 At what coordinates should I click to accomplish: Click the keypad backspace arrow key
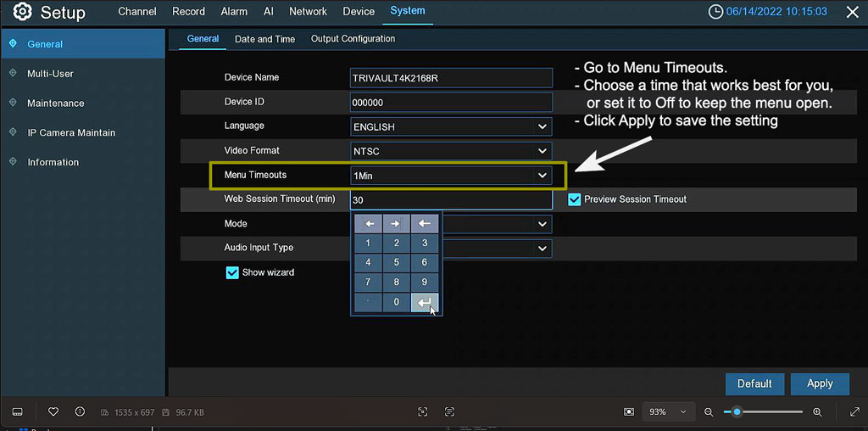click(x=425, y=224)
